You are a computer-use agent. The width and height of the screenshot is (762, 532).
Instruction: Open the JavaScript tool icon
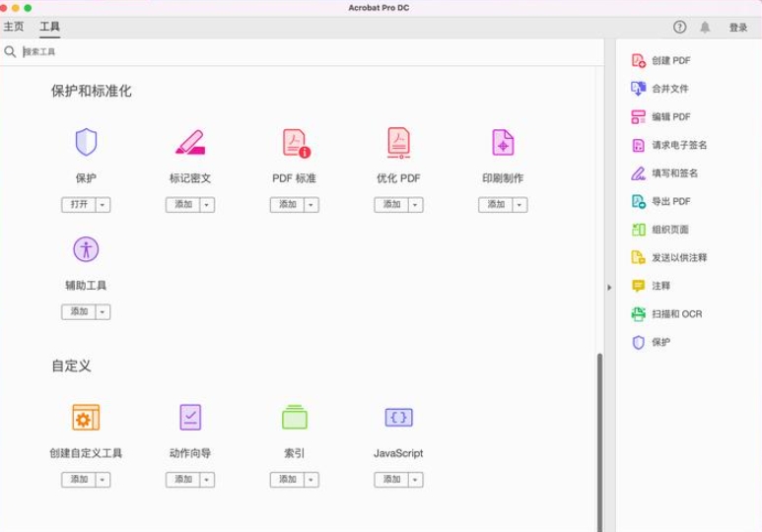pos(398,418)
